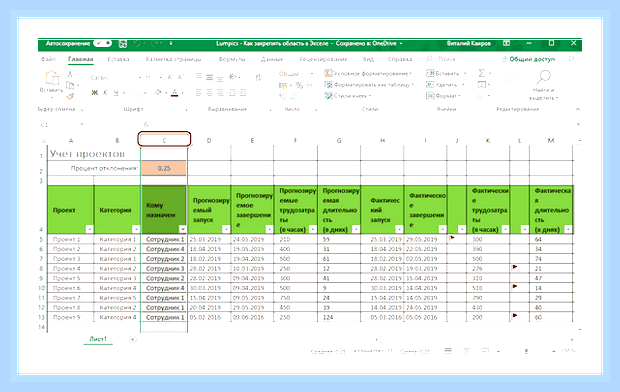Click the Save icon in title bar
The image size is (620, 392).
pos(123,44)
